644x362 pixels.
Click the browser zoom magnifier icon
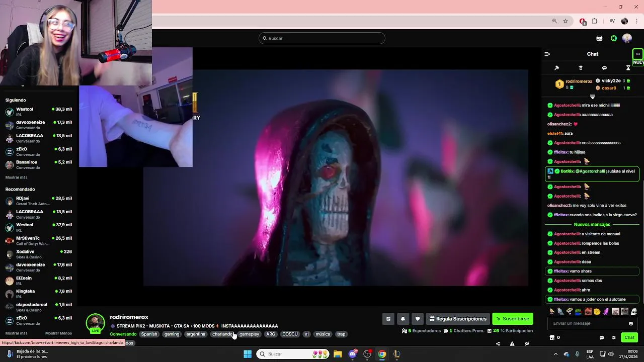pos(554,21)
